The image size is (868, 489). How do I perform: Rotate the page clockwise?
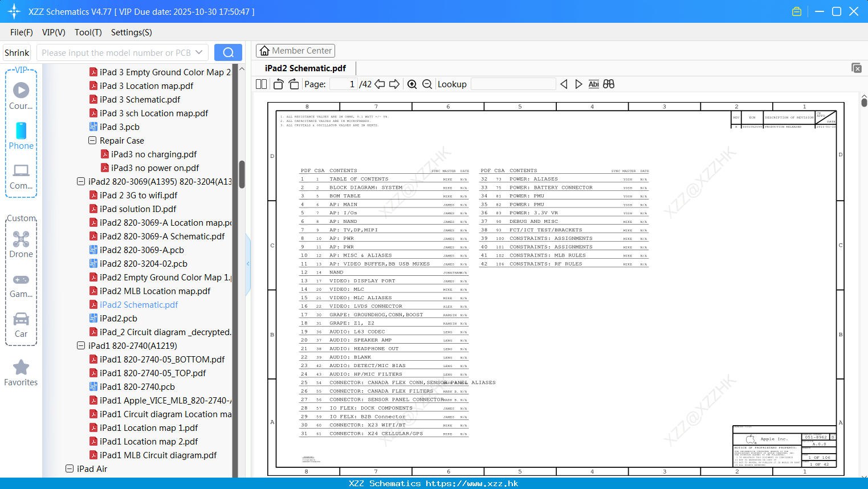(294, 84)
